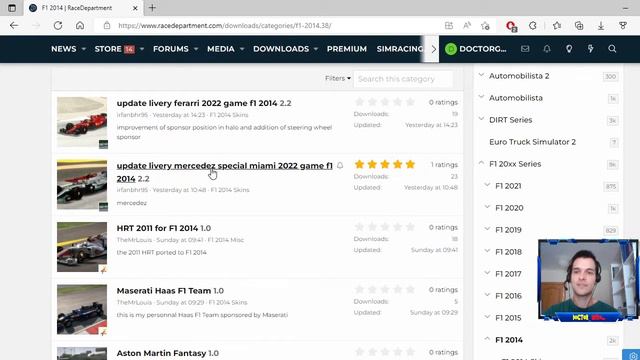Screen dimensions: 640x360
Task: Click the lightbulb icon in site header
Action: point(569,49)
